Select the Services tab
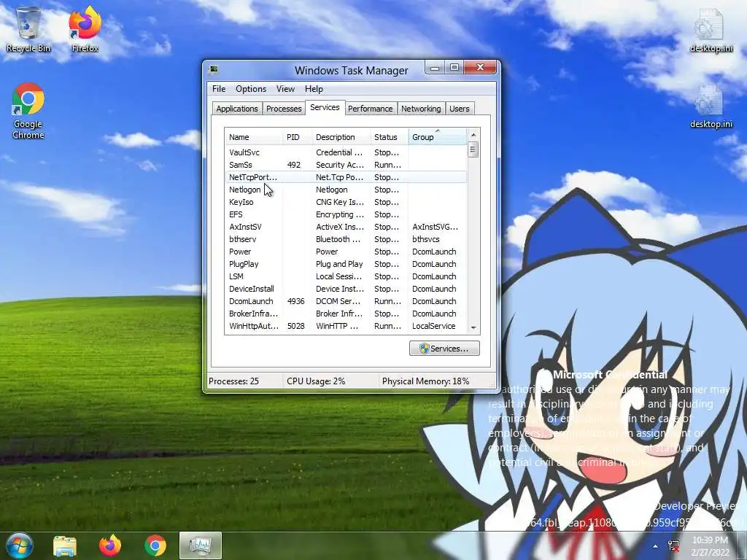The height and width of the screenshot is (560, 747). (x=325, y=108)
